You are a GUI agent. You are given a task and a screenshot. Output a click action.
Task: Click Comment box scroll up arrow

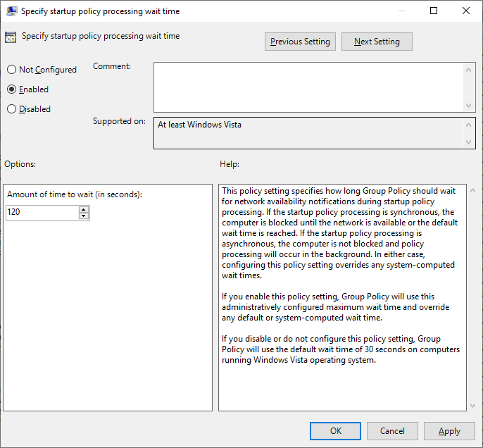[x=468, y=70]
